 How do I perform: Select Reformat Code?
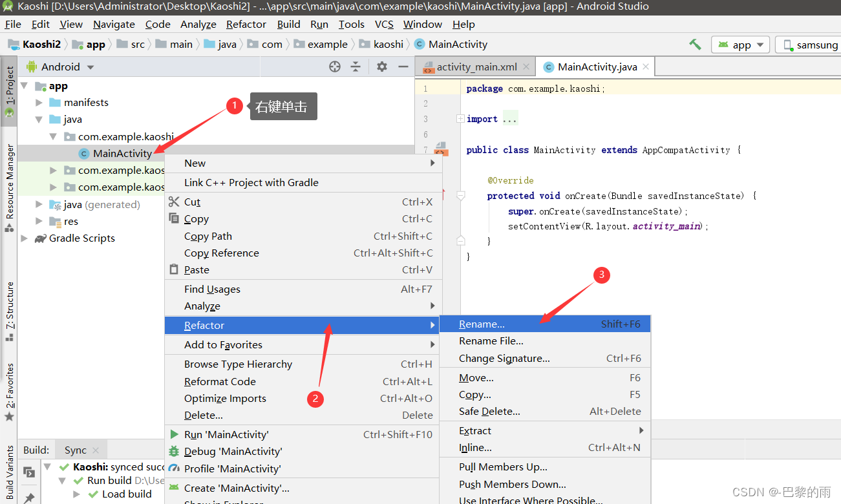pos(303,381)
